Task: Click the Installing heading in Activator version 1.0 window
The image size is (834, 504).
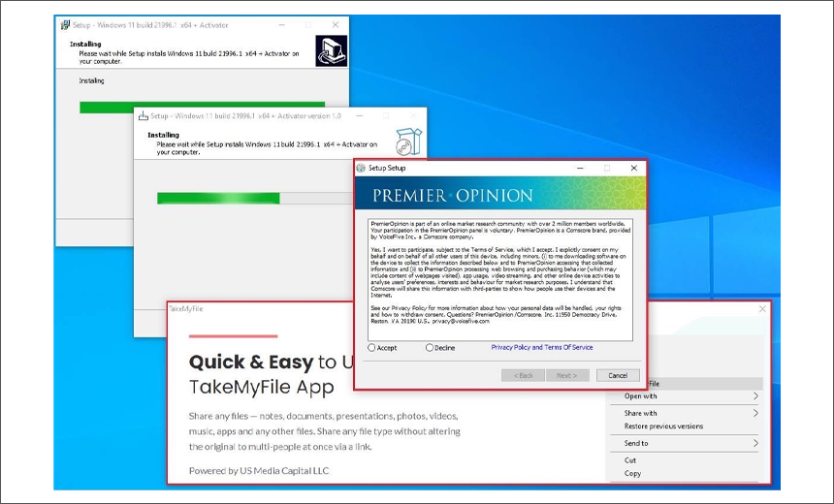Action: coord(163,135)
